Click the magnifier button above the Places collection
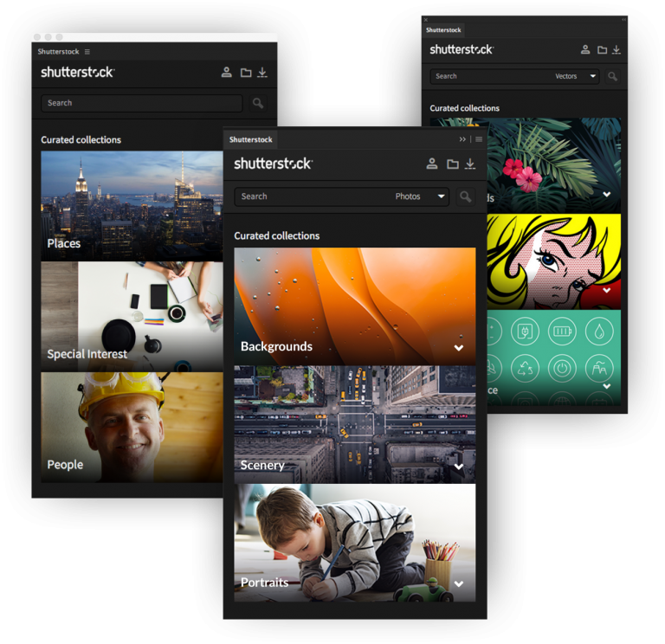 pyautogui.click(x=257, y=103)
